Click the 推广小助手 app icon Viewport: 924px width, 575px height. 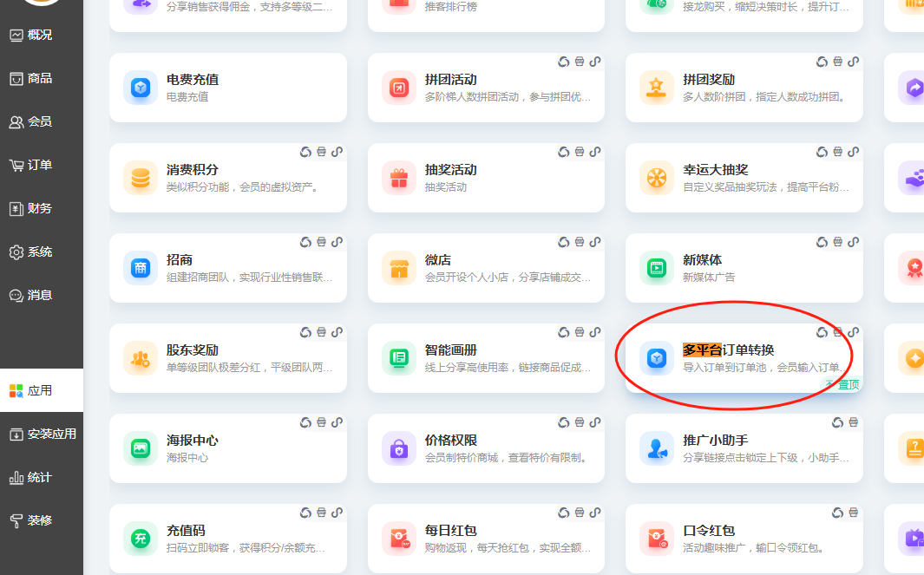[657, 448]
